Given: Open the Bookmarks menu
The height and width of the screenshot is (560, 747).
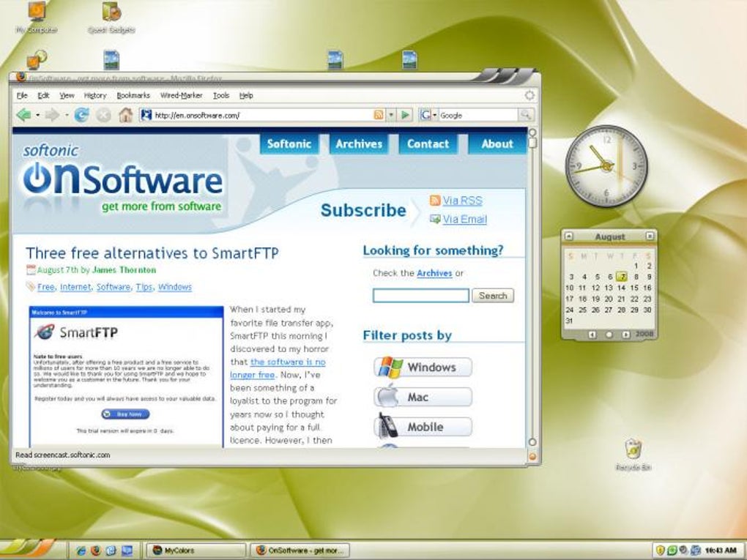Looking at the screenshot, I should [133, 95].
